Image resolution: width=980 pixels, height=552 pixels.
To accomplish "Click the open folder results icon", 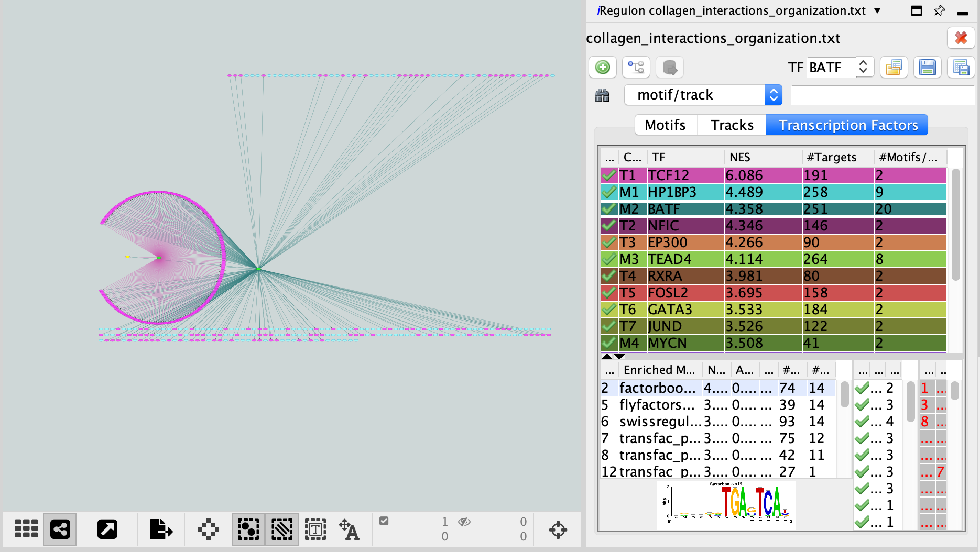I will (x=894, y=67).
